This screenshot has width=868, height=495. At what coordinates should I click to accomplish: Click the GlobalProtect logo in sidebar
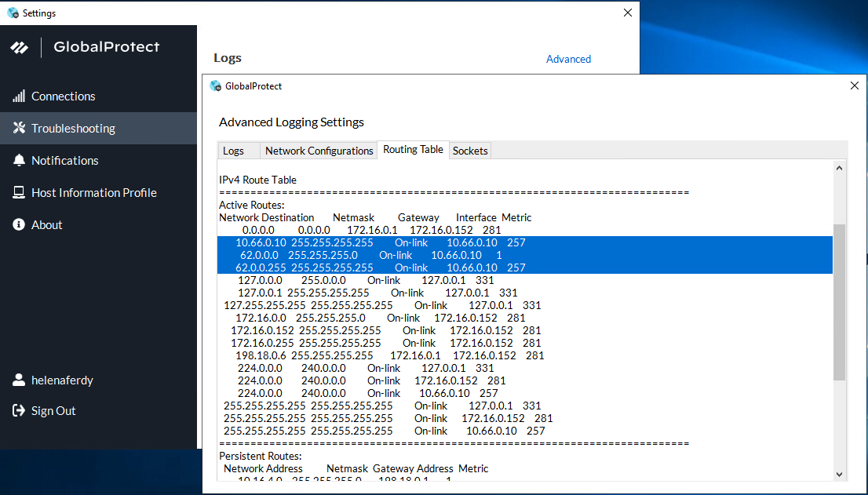tap(20, 47)
